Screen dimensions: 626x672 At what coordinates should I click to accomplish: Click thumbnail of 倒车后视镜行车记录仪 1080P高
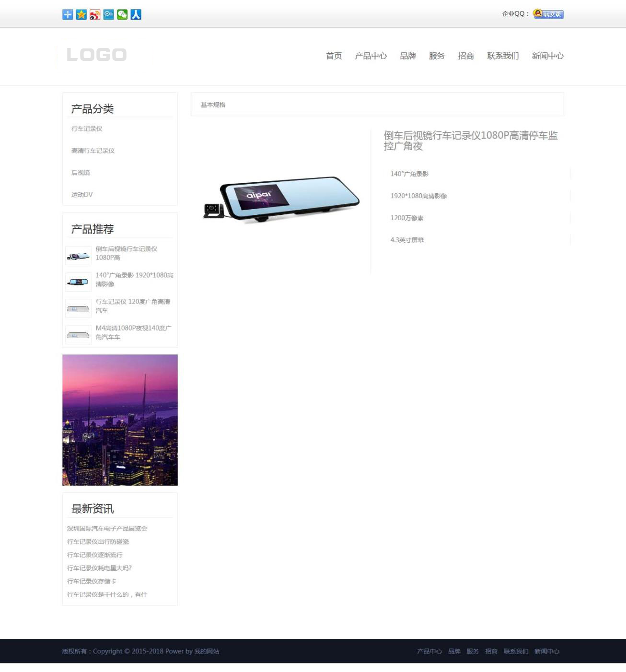[78, 256]
